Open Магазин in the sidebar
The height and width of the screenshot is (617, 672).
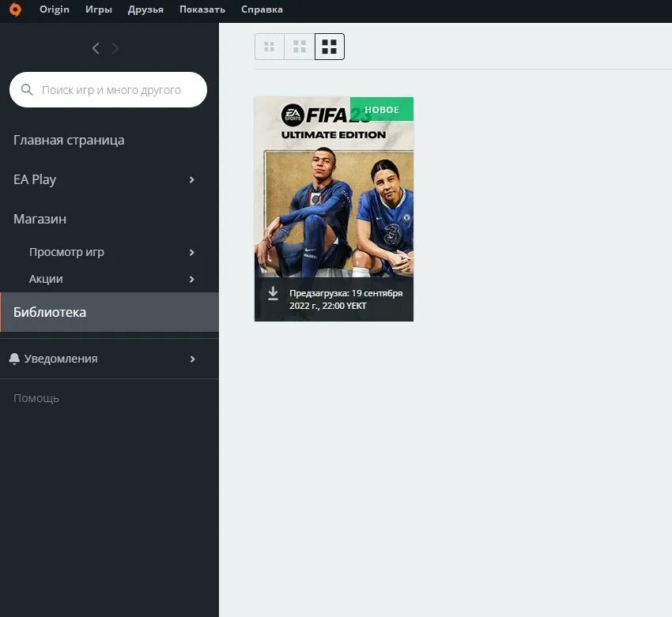[40, 219]
